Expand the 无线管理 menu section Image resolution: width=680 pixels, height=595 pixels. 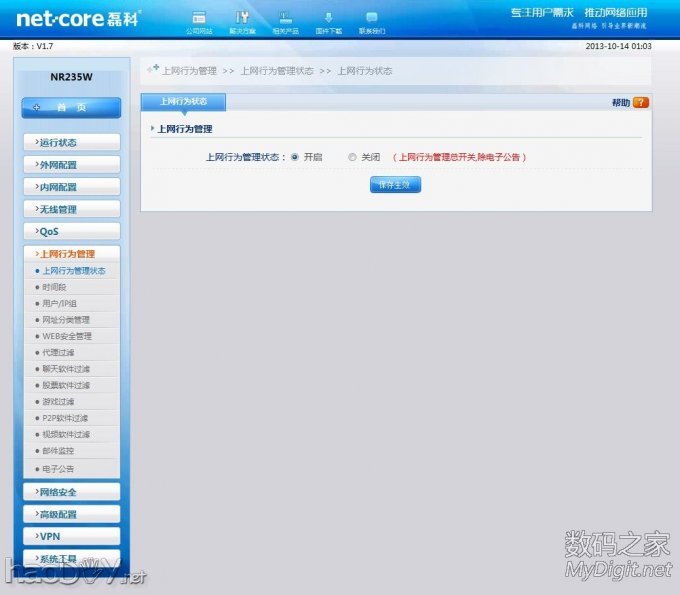point(71,209)
